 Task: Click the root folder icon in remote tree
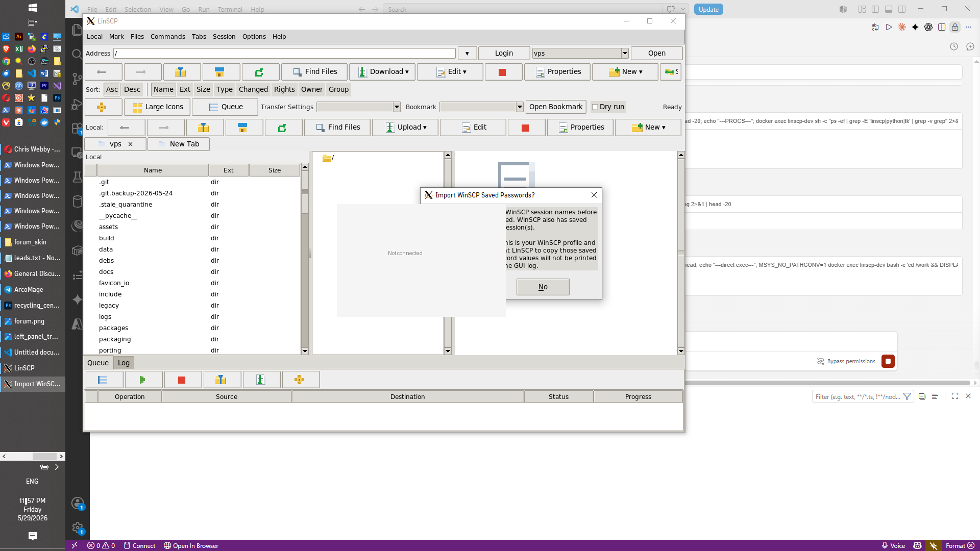click(327, 159)
